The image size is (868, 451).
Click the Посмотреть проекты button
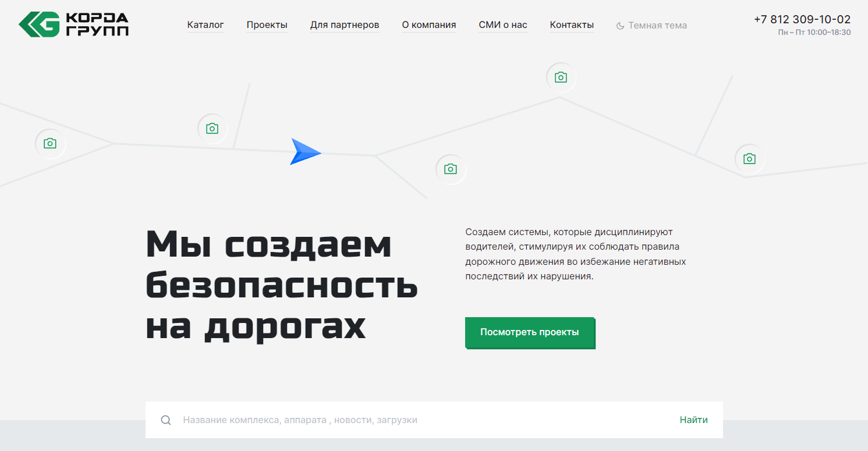coord(530,332)
